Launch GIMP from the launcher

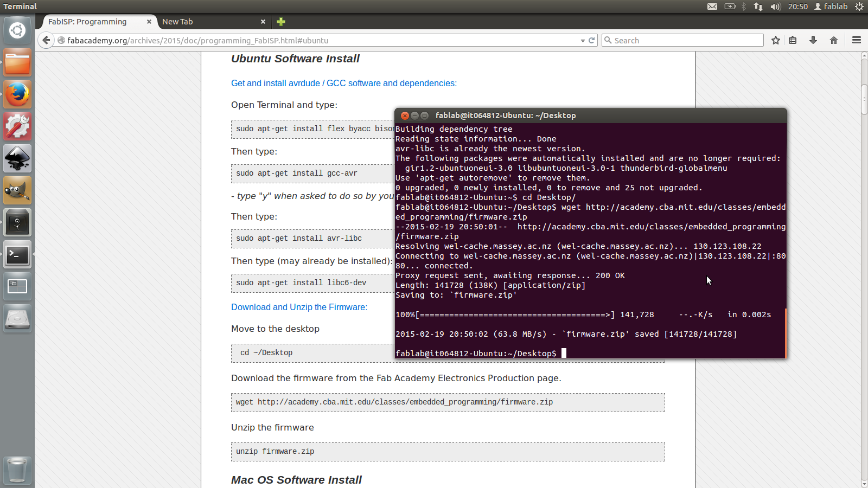(17, 190)
